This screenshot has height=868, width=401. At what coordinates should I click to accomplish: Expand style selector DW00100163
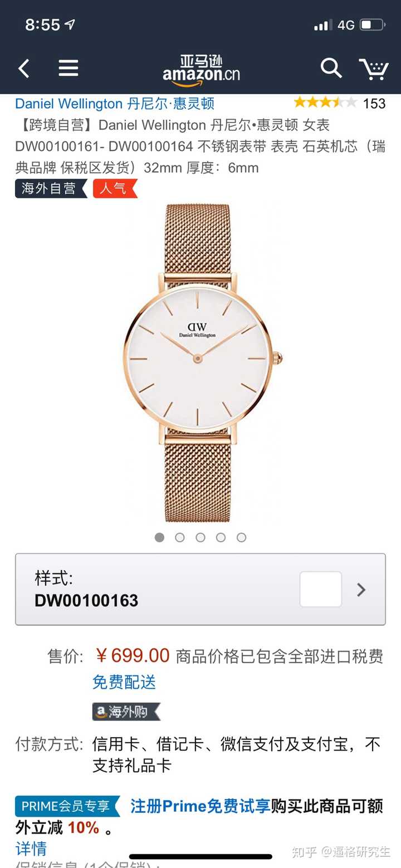click(x=200, y=589)
